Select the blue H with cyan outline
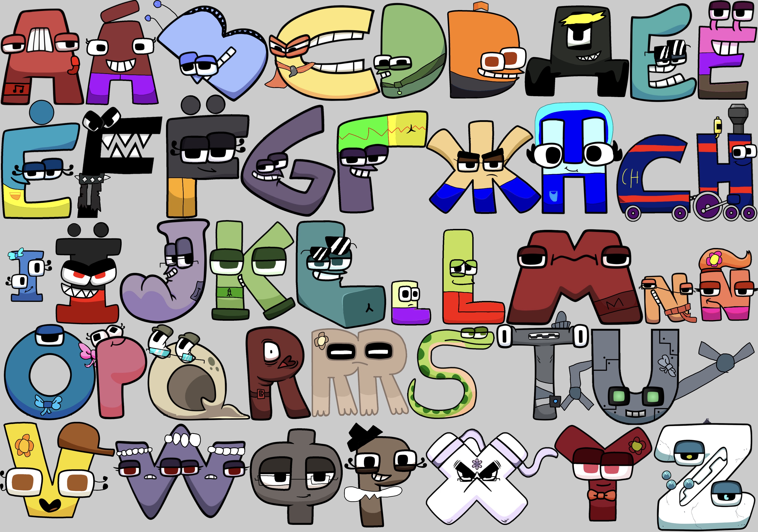 tap(574, 158)
